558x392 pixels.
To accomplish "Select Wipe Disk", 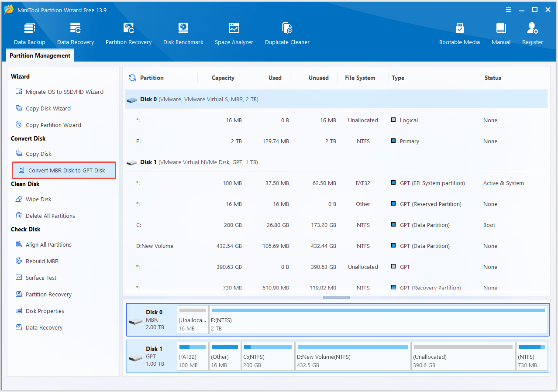I will pos(33,199).
